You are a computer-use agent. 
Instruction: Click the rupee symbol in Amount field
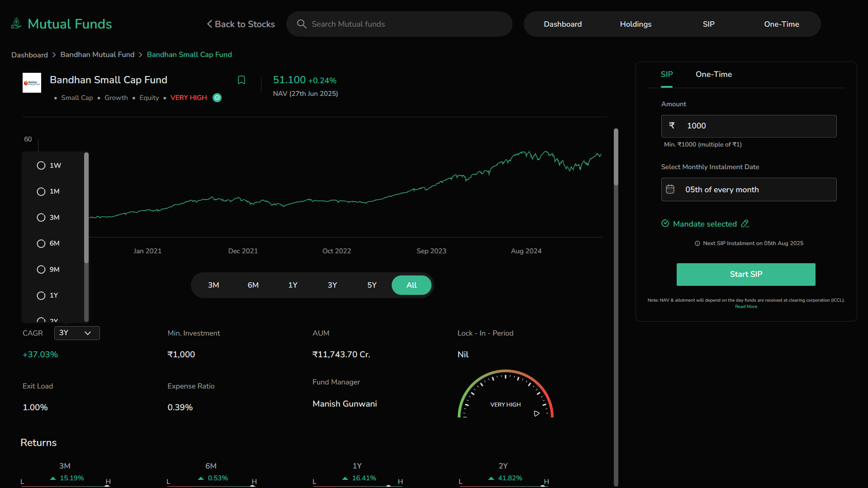click(672, 125)
